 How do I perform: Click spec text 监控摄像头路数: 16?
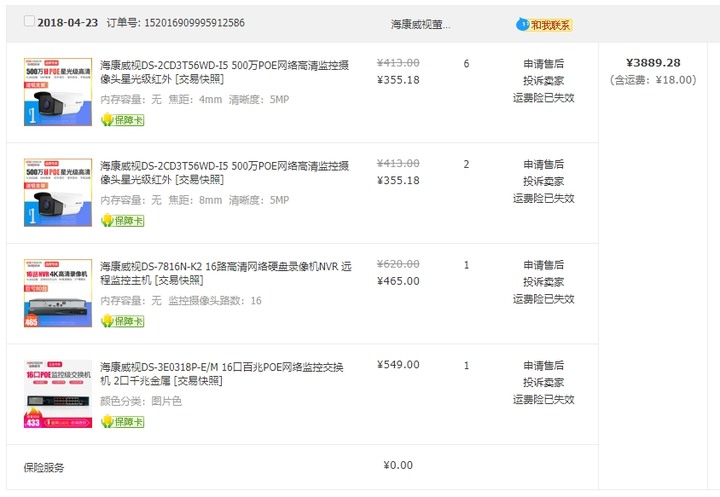[x=215, y=301]
